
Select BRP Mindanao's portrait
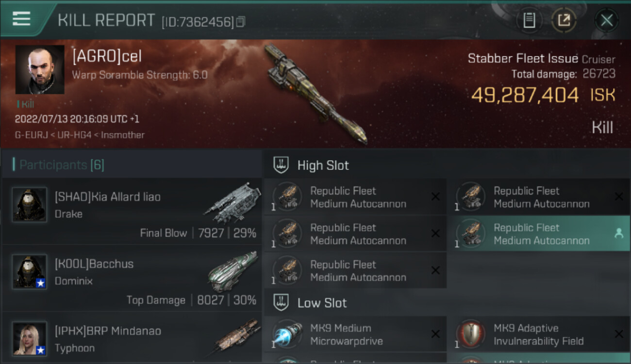[x=30, y=338]
